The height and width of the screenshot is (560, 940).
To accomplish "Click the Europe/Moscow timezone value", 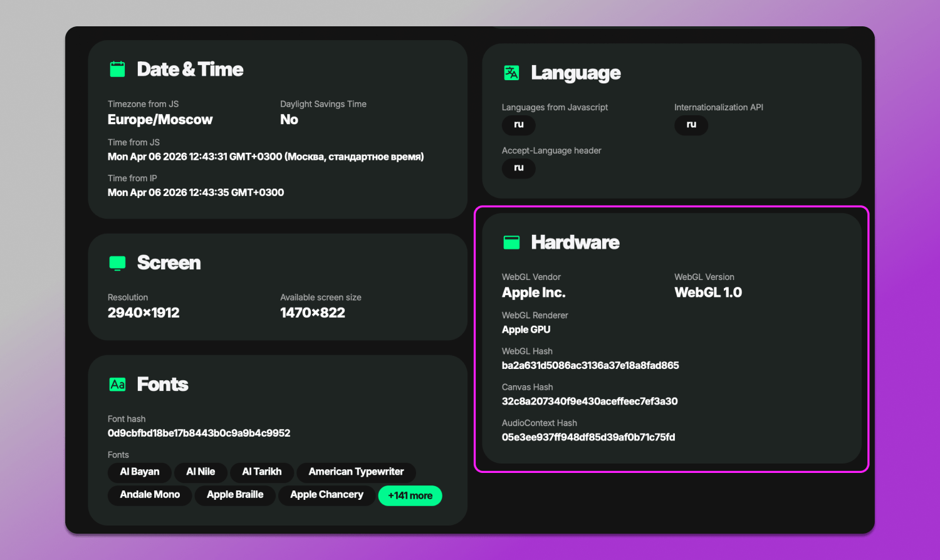I will pyautogui.click(x=160, y=120).
